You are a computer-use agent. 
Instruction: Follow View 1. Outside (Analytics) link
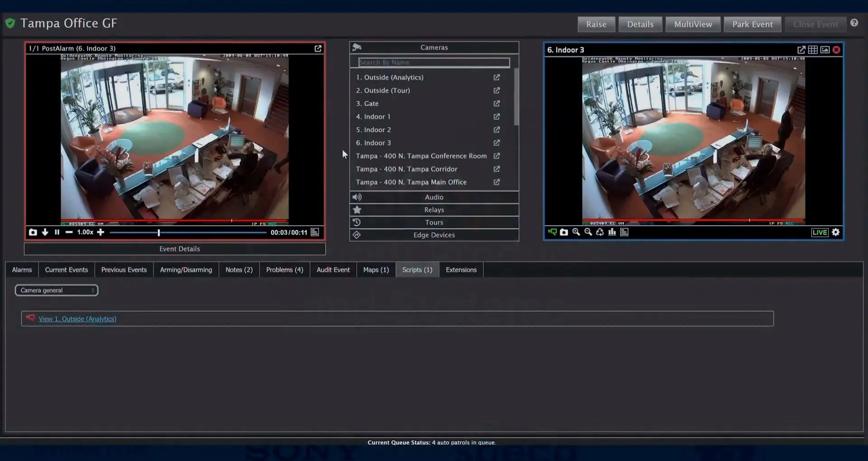point(77,319)
